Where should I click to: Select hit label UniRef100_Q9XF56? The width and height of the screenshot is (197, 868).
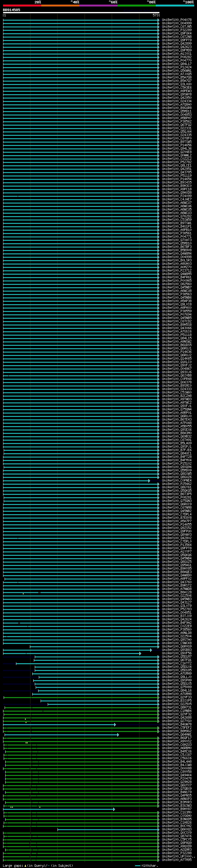(x=177, y=653)
